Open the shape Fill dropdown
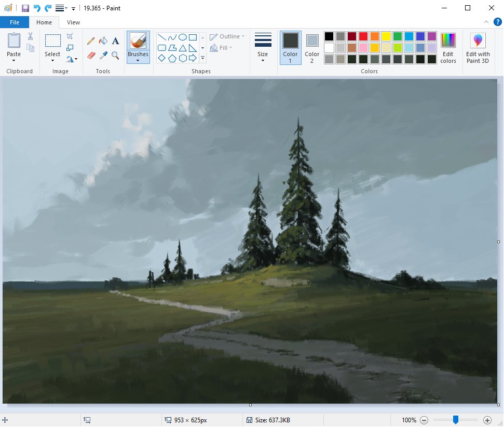 coord(221,48)
